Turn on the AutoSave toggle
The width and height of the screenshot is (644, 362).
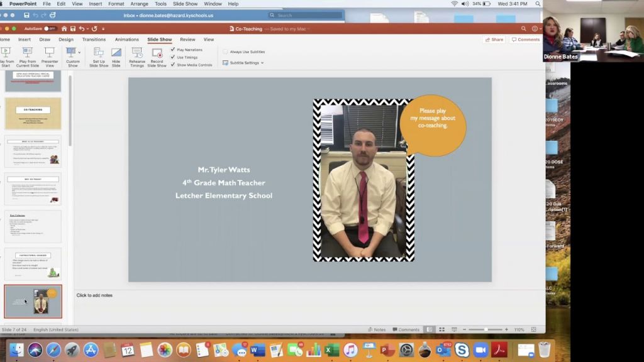pos(48,29)
